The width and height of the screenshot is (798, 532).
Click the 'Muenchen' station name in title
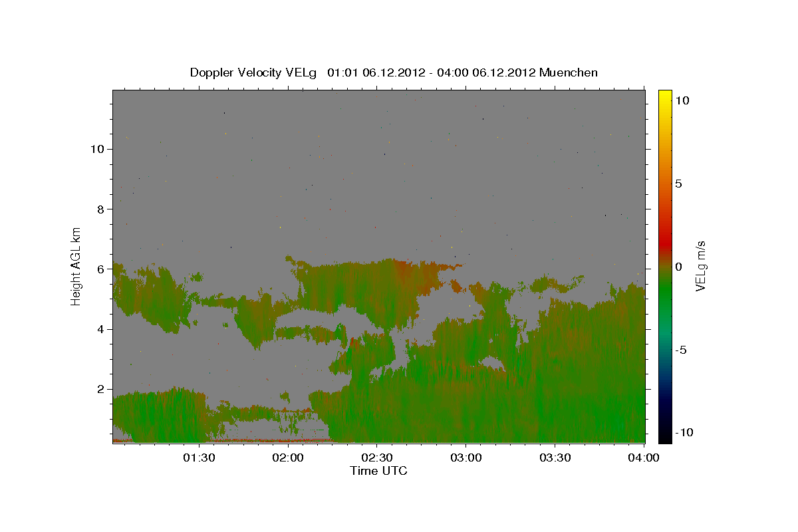(569, 72)
